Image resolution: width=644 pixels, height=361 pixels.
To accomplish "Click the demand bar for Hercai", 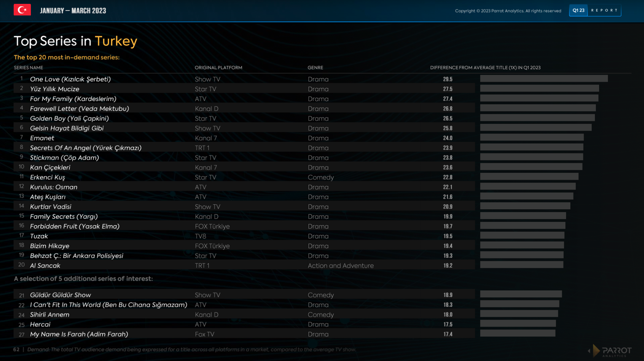I will click(x=518, y=323).
